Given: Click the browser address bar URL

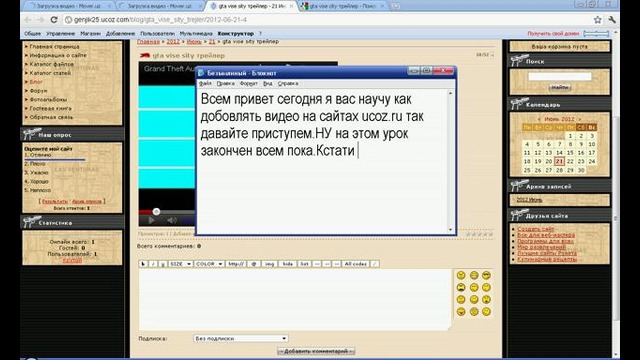Looking at the screenshot, I should [160, 20].
